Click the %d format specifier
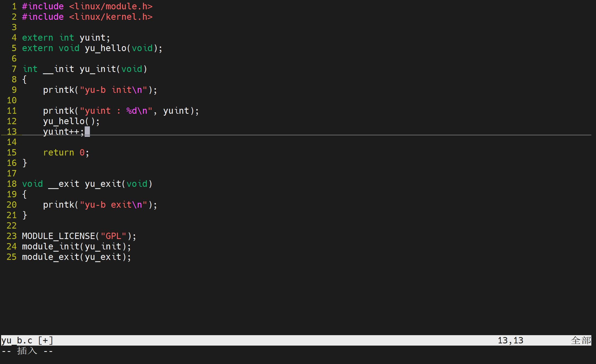The height and width of the screenshot is (364, 596). [131, 111]
